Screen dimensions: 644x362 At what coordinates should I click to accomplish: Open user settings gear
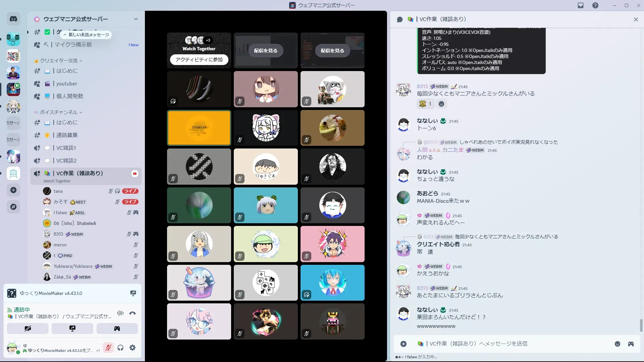(x=132, y=348)
